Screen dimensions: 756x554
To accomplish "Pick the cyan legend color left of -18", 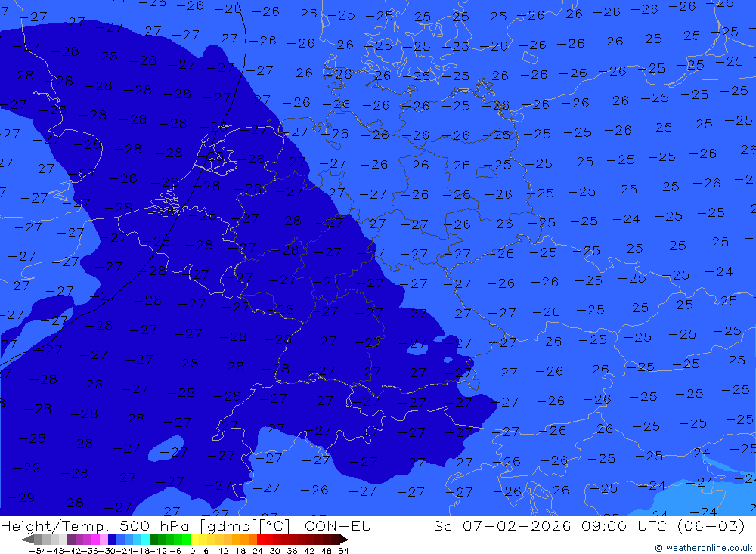I will point(145,539).
